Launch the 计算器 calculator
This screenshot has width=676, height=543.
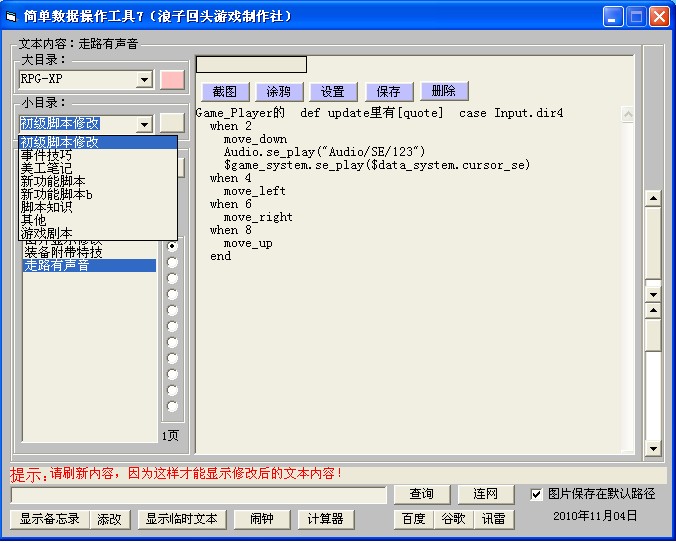click(326, 519)
